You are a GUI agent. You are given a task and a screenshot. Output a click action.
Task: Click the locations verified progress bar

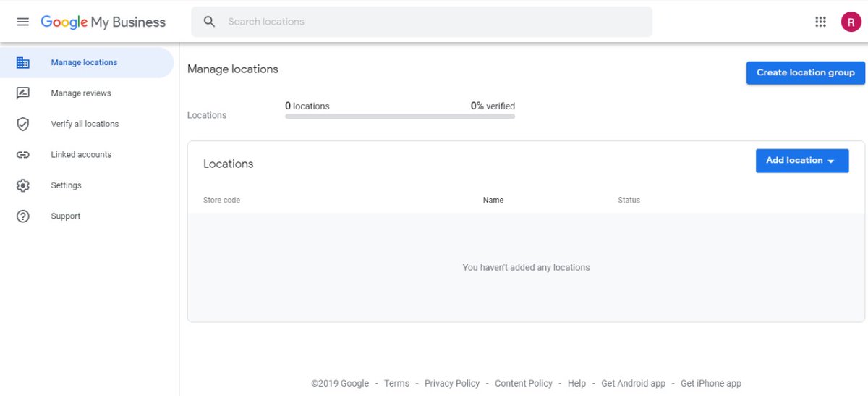(x=400, y=116)
